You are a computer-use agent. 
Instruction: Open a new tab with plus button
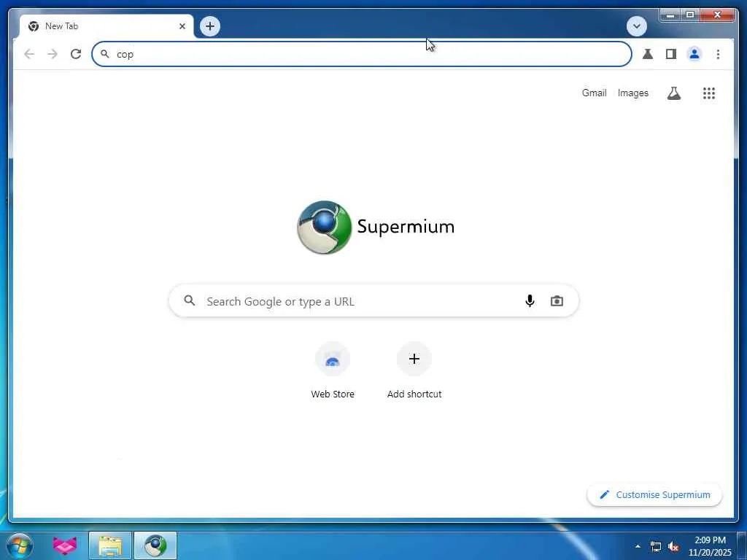click(x=209, y=26)
